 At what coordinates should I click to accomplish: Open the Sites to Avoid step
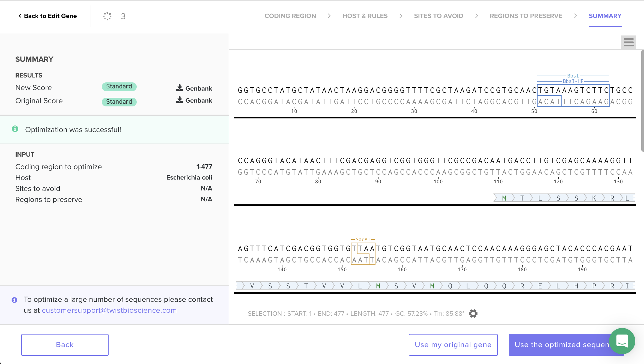click(x=438, y=16)
